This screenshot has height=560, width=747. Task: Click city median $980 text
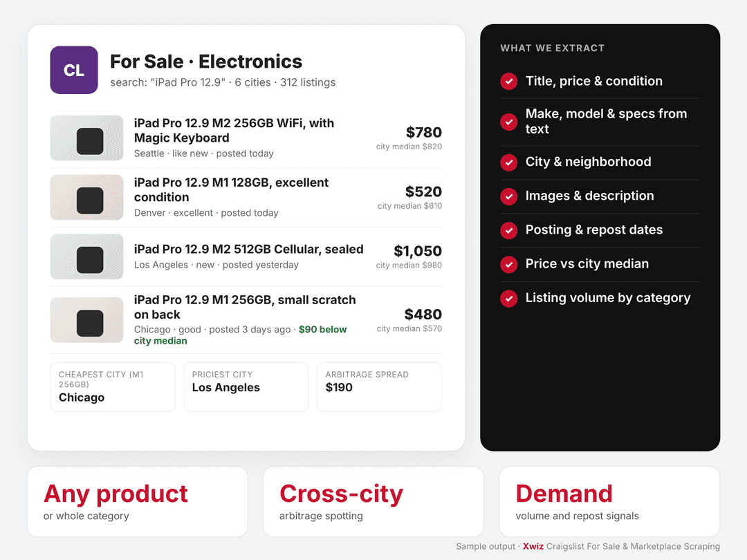pos(409,265)
